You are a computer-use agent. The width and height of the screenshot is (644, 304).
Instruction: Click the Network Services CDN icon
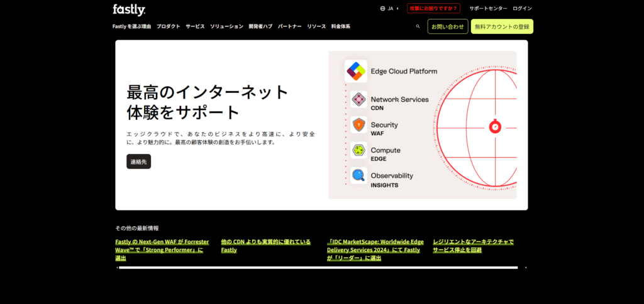(358, 99)
